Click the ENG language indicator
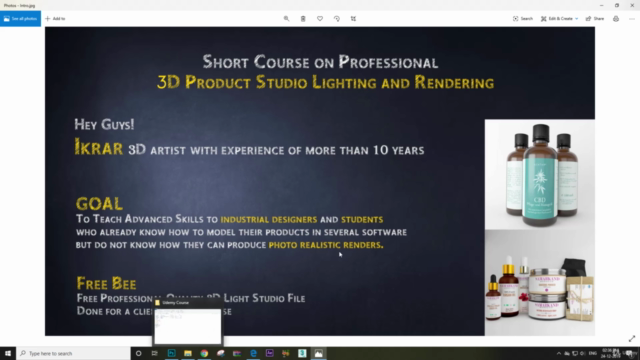Screen dimensions: 640x360 click(x=593, y=353)
